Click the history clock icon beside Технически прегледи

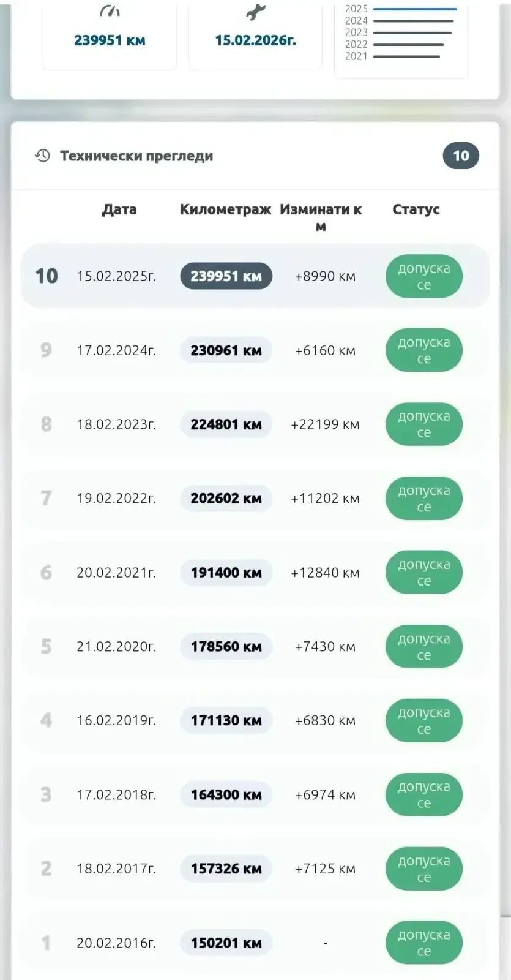42,156
